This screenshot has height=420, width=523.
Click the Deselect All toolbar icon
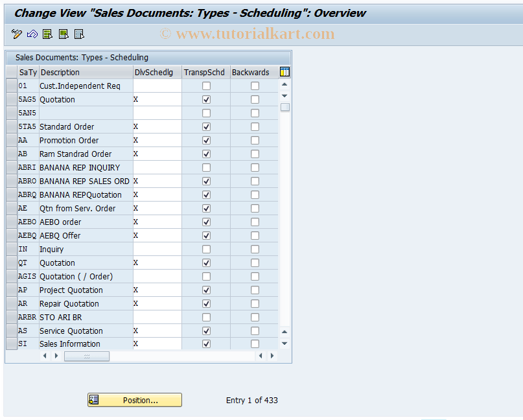click(x=79, y=34)
